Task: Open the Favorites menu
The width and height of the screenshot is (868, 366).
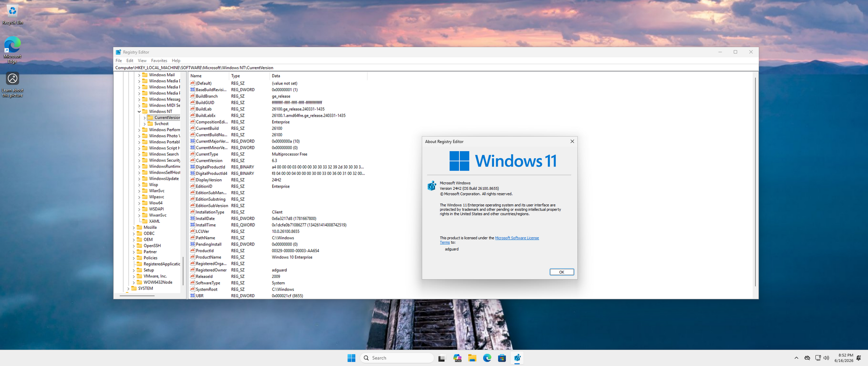Action: pos(159,60)
